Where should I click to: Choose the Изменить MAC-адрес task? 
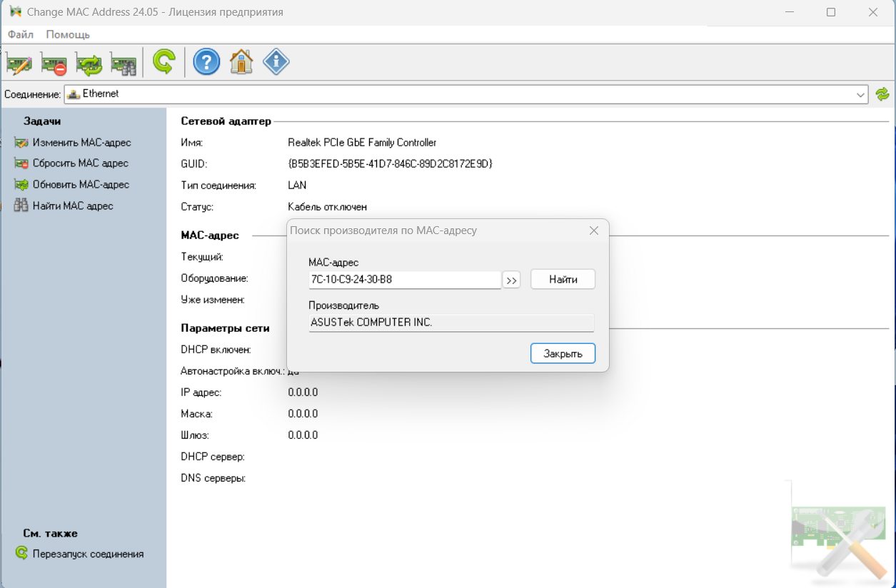pyautogui.click(x=82, y=143)
